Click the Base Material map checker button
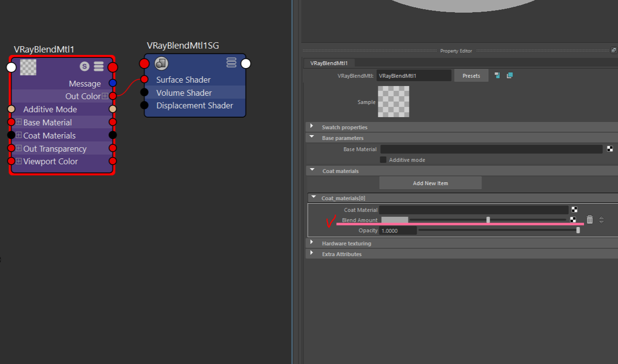Viewport: 618px width, 364px height. click(x=610, y=149)
